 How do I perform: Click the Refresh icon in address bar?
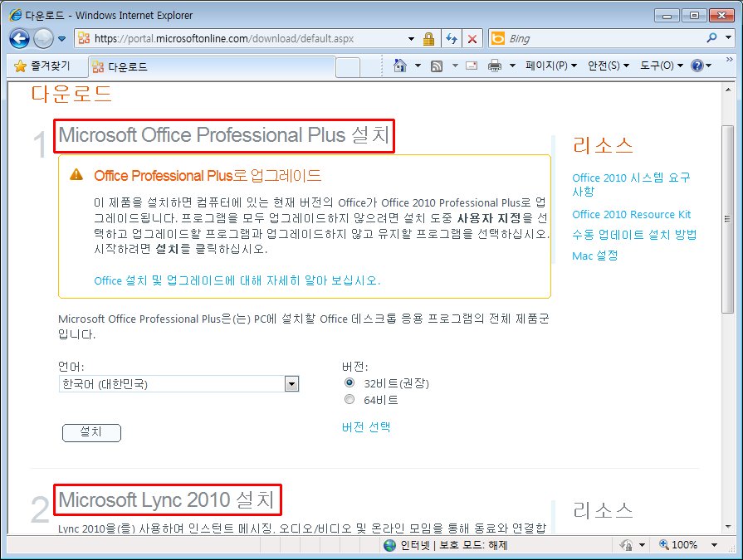pyautogui.click(x=451, y=39)
